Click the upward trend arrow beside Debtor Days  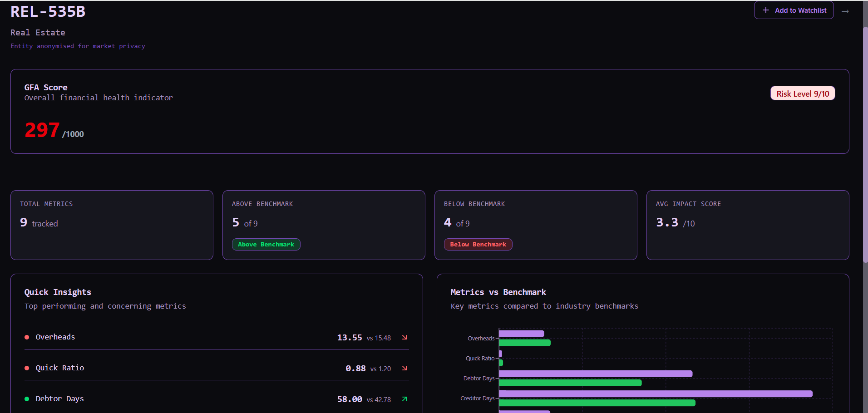tap(404, 399)
